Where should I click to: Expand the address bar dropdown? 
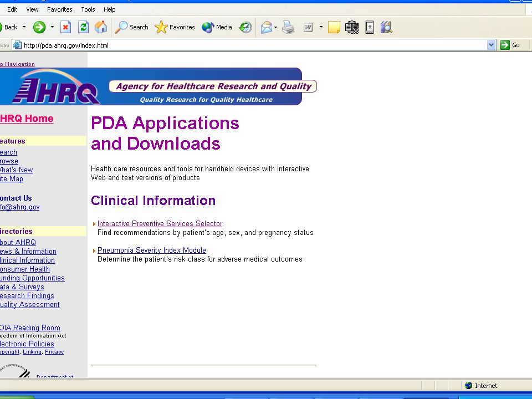(x=491, y=45)
